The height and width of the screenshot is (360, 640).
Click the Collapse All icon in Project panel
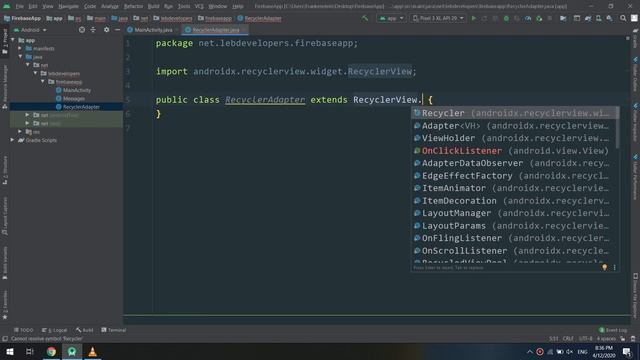[x=93, y=30]
